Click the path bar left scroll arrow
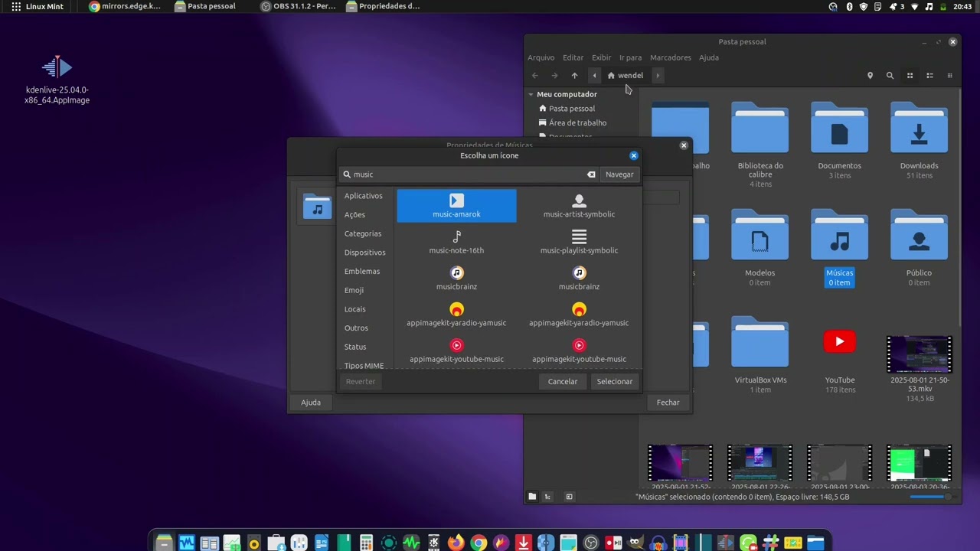Screen dimensions: 980x551 tap(594, 76)
